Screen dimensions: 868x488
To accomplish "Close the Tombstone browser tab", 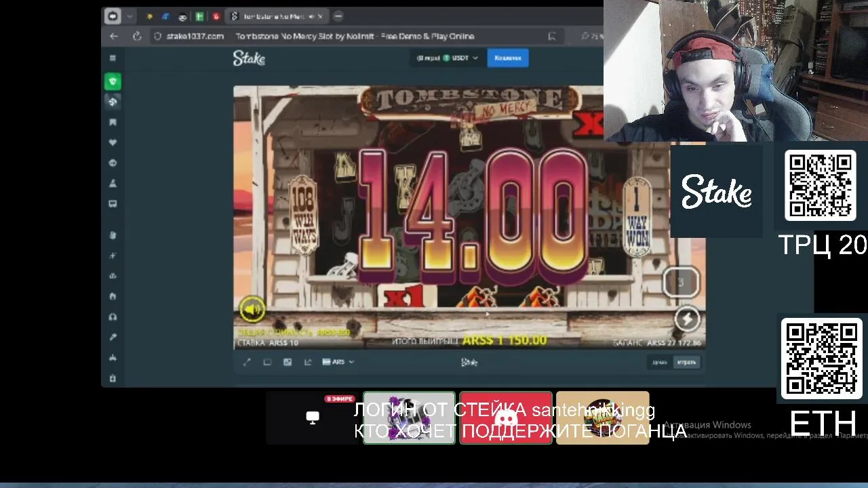I will tap(319, 16).
